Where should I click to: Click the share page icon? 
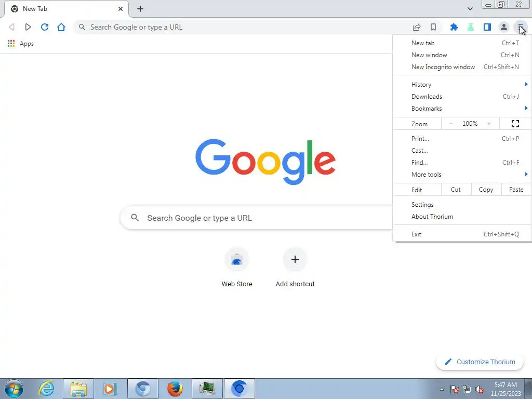417,27
